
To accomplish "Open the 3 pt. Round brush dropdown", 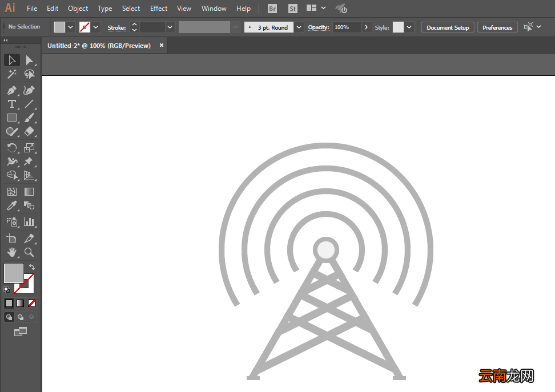I will (x=299, y=27).
